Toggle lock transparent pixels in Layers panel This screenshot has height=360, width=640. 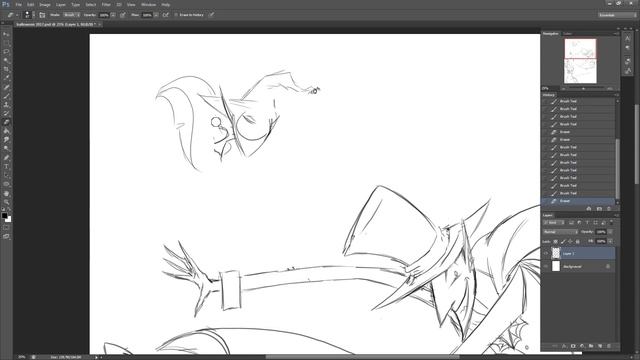[x=556, y=241]
